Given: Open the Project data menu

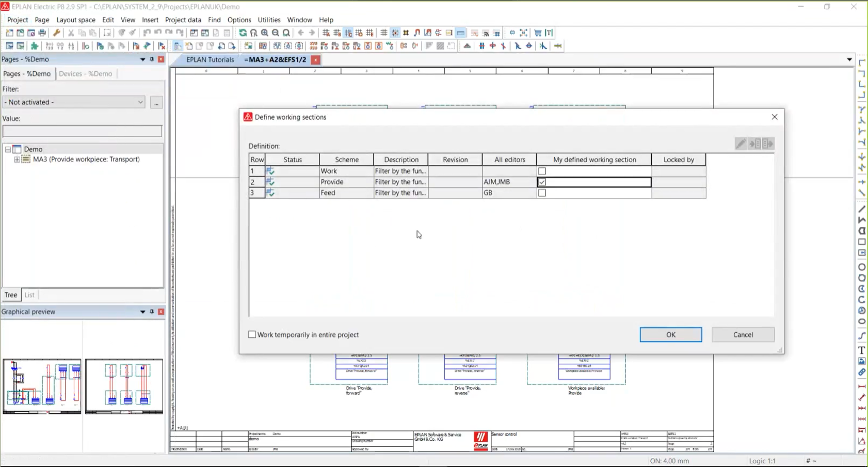Looking at the screenshot, I should pos(184,20).
